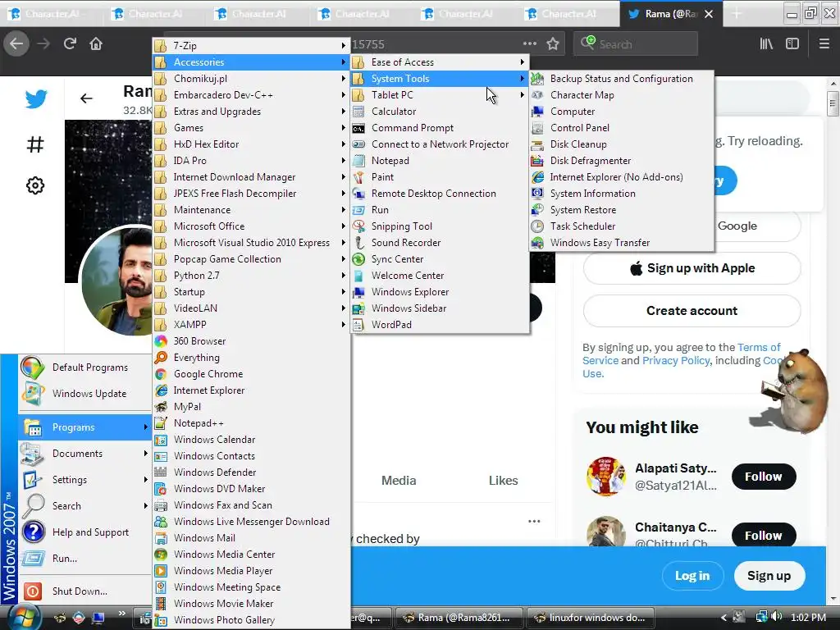The width and height of the screenshot is (840, 630).
Task: Open Disk Cleanup utility
Action: coord(622,144)
